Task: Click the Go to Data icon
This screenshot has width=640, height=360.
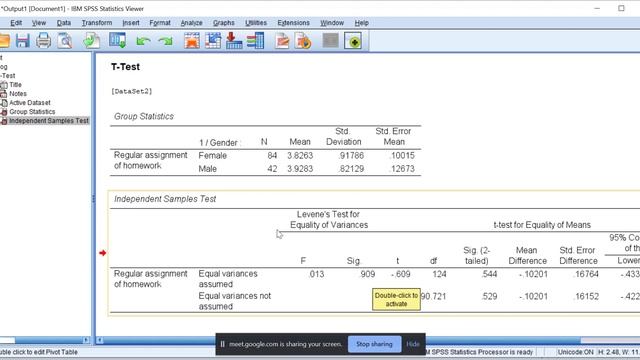Action: tap(192, 41)
